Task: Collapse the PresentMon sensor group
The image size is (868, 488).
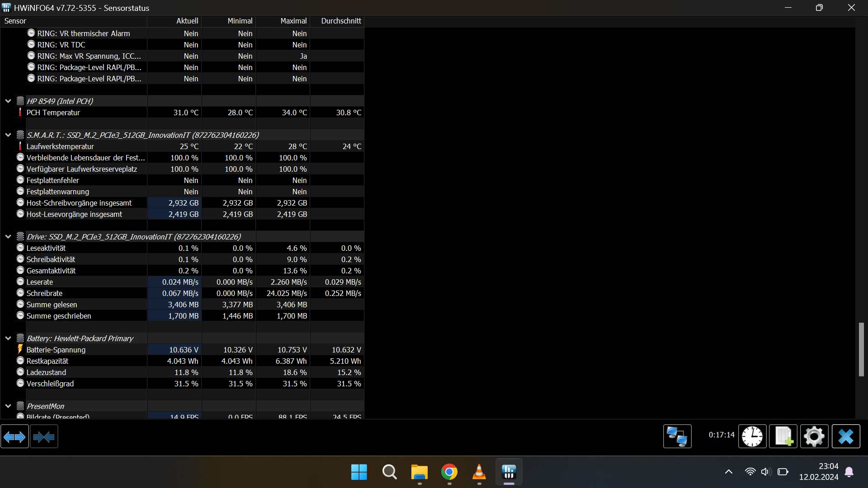Action: tap(8, 406)
